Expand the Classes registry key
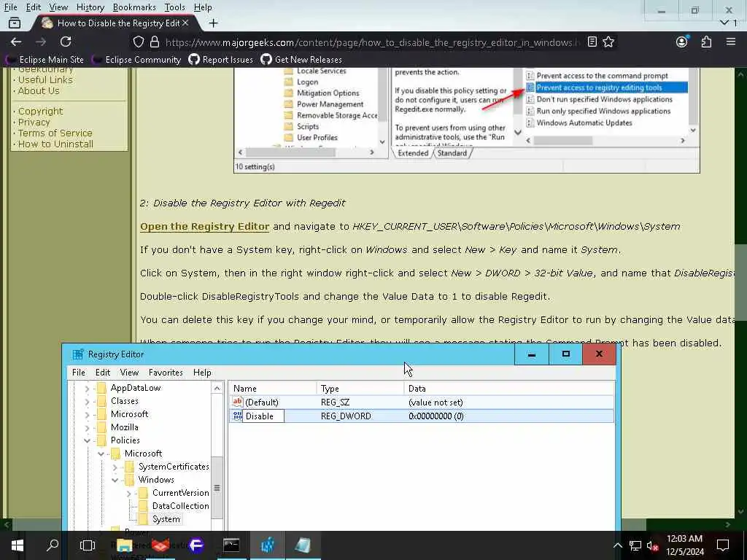 point(87,402)
